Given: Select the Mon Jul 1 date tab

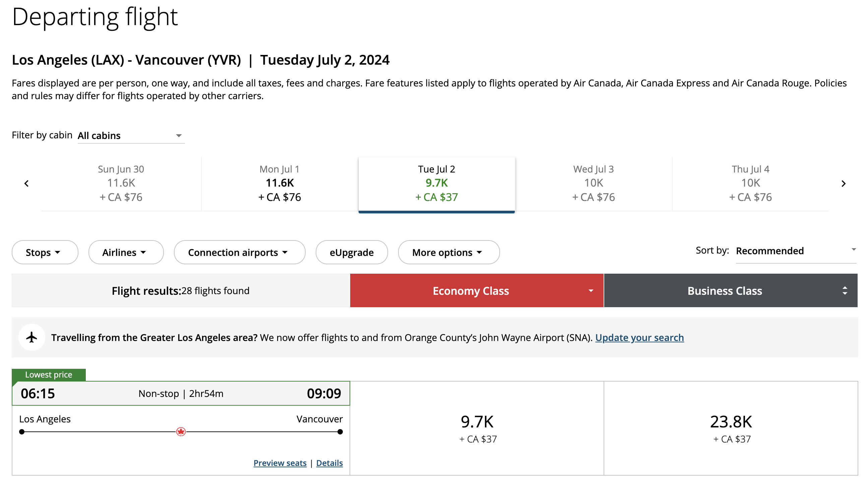Looking at the screenshot, I should [x=280, y=184].
